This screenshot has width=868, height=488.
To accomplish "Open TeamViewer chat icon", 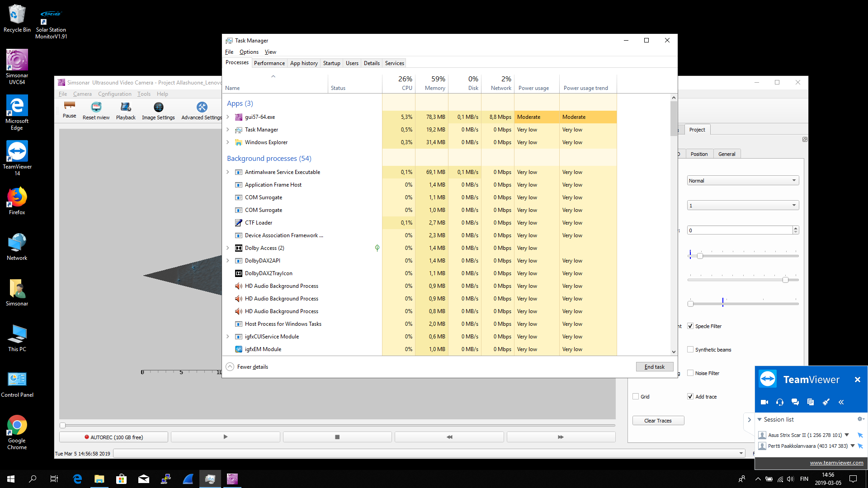I will pos(795,402).
